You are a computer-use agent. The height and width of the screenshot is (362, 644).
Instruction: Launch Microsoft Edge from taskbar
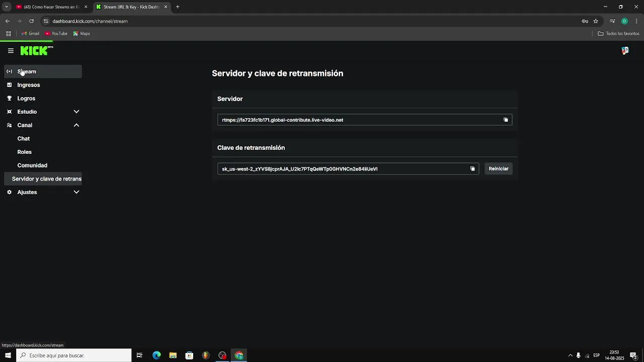[156, 355]
